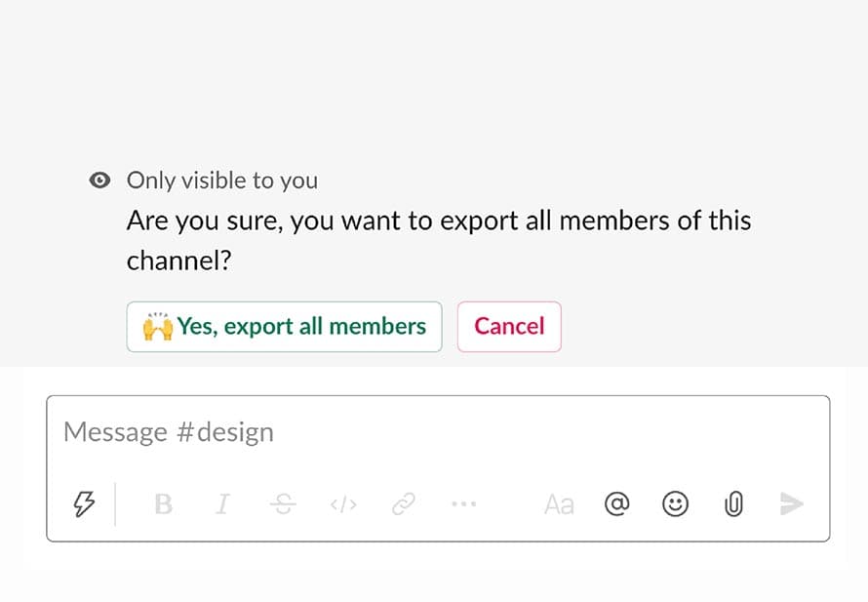868x602 pixels.
Task: Click the send message arrow
Action: click(x=791, y=504)
